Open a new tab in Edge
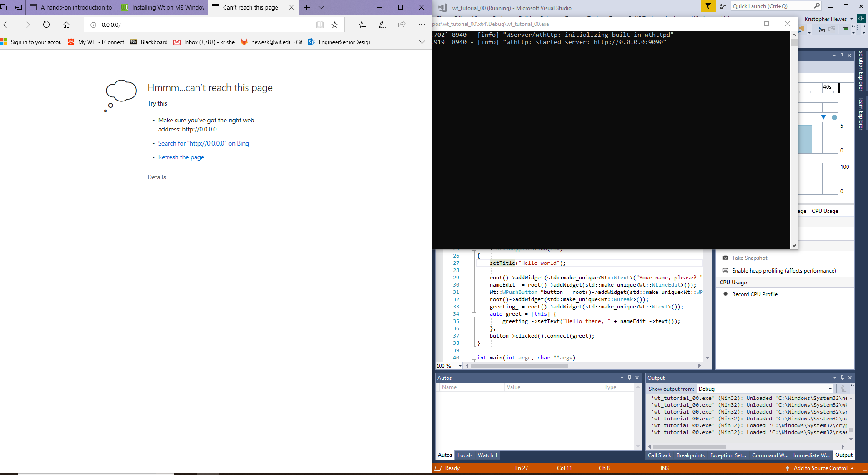868x475 pixels. (307, 7)
